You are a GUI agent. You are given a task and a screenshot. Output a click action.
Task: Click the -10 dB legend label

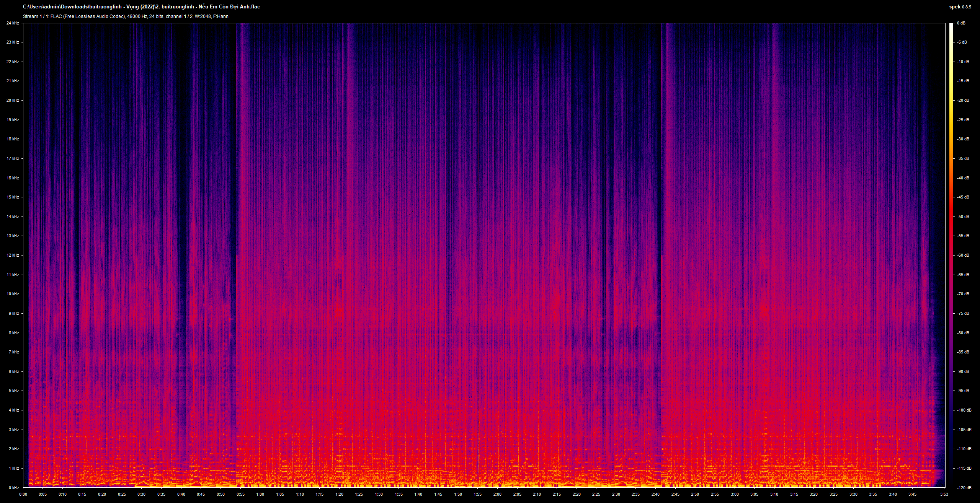coord(963,62)
